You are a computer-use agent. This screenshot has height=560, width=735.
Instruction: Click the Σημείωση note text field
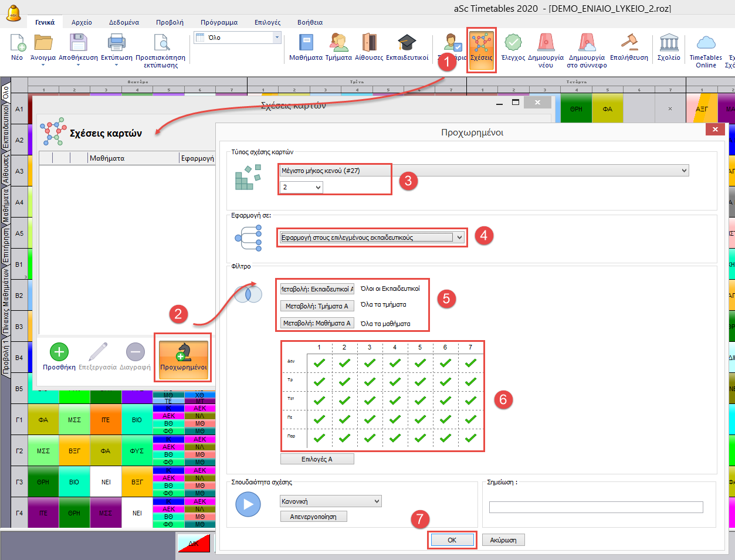pyautogui.click(x=595, y=507)
